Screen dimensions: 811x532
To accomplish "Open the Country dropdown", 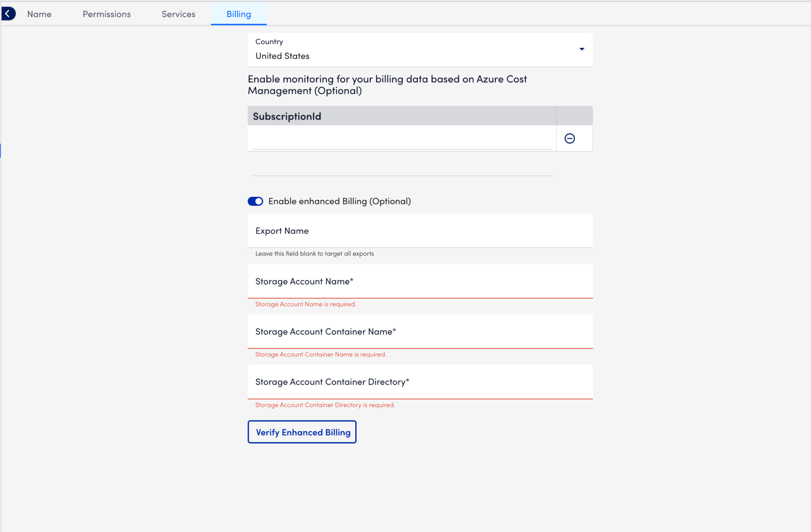I will tap(420, 49).
